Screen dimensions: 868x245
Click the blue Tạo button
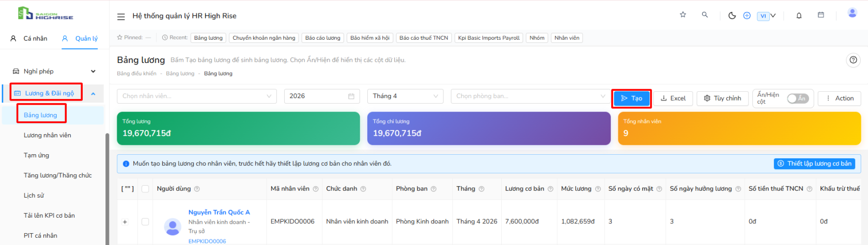tap(631, 99)
